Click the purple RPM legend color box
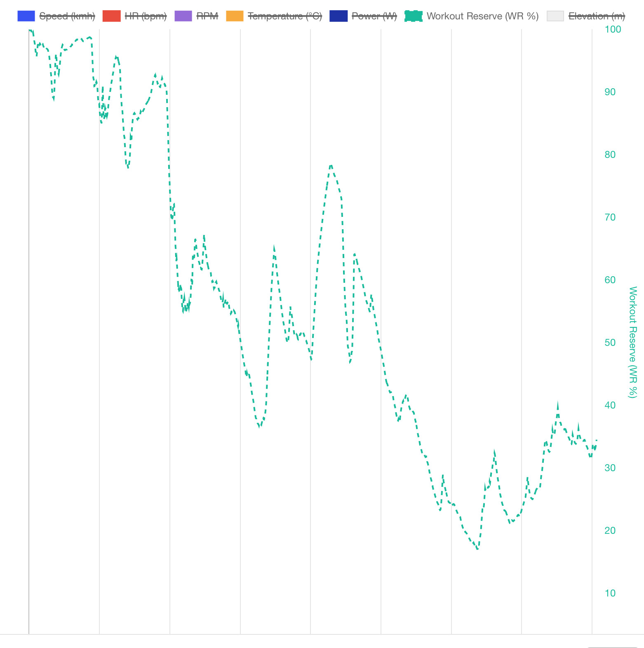Image resolution: width=644 pixels, height=648 pixels. click(183, 16)
